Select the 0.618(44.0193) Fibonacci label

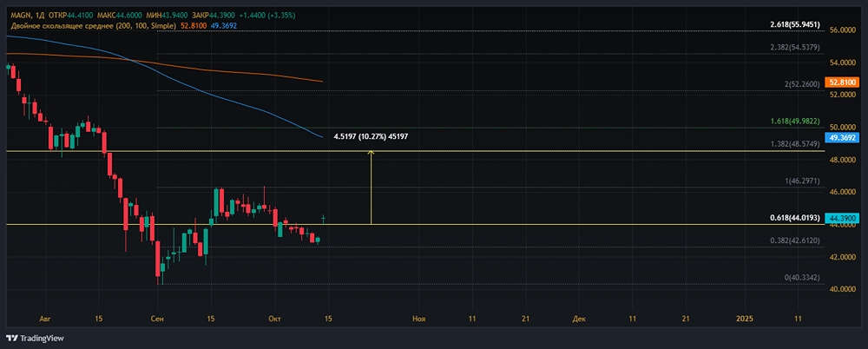pyautogui.click(x=795, y=218)
